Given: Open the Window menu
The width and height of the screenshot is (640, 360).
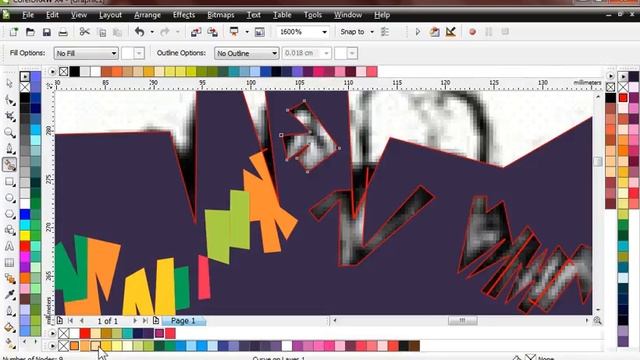Looking at the screenshot, I should coord(348,15).
